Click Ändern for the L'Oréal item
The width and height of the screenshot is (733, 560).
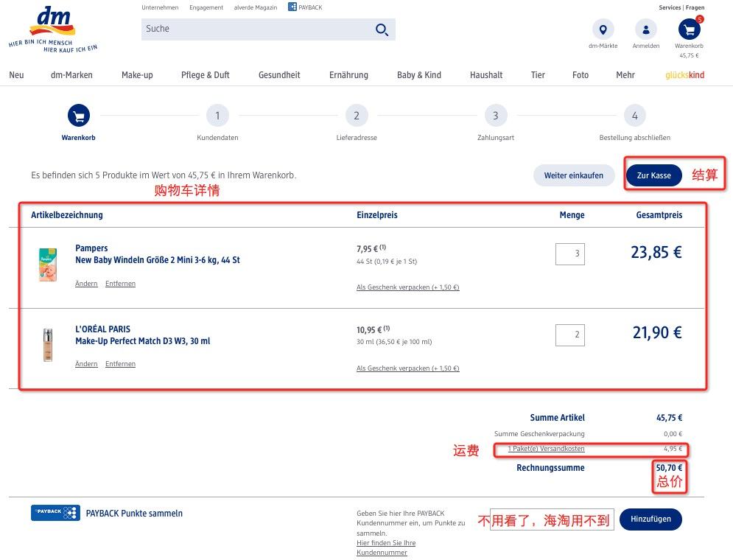tap(86, 364)
